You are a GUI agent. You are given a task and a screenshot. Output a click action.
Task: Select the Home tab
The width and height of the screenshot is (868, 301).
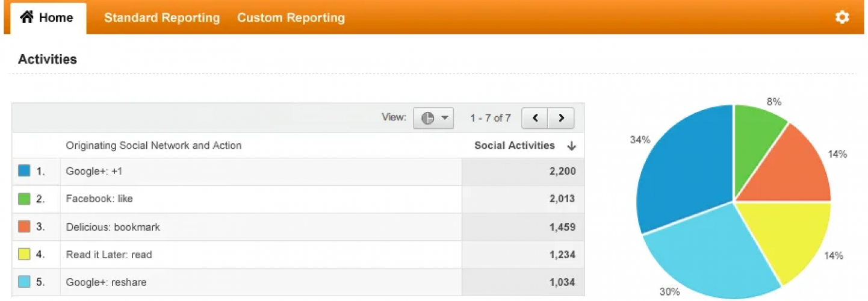pos(48,18)
